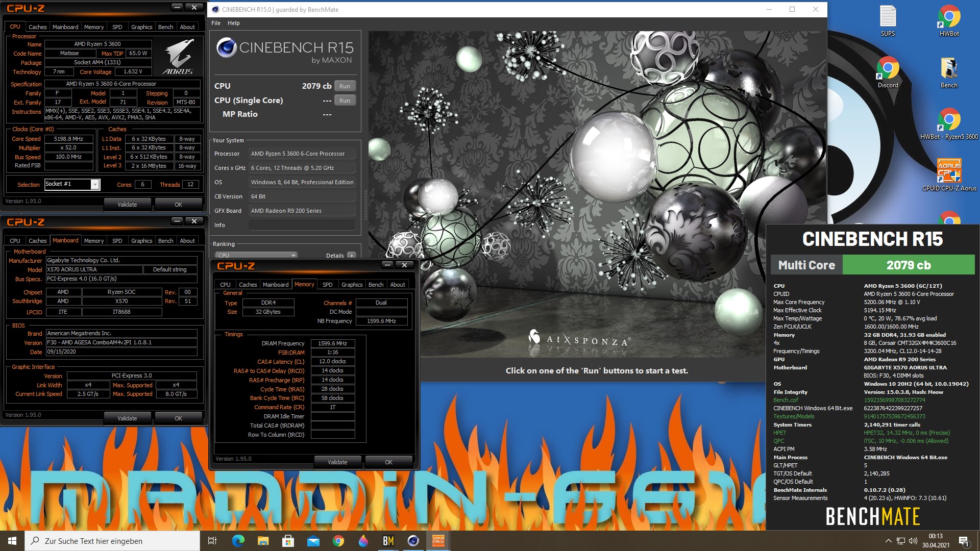Screen dimensions: 980x551
Task: Click the Default string field in Mainboard tab
Action: point(170,269)
